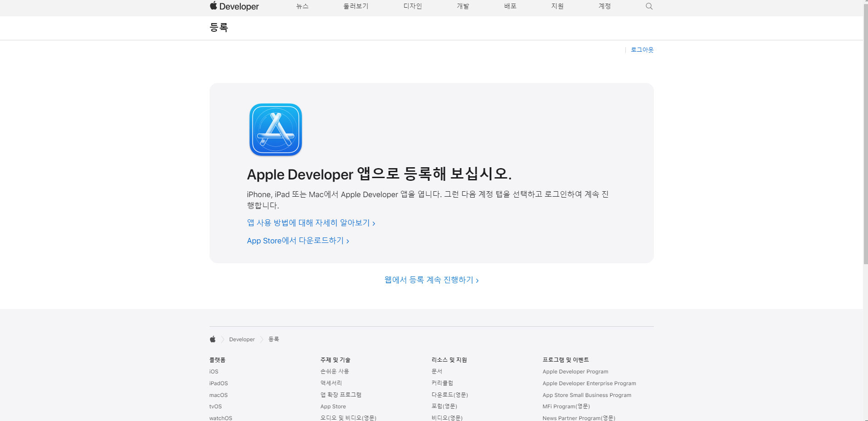868x421 pixels.
Task: Click the App Store blue app icon
Action: click(276, 130)
